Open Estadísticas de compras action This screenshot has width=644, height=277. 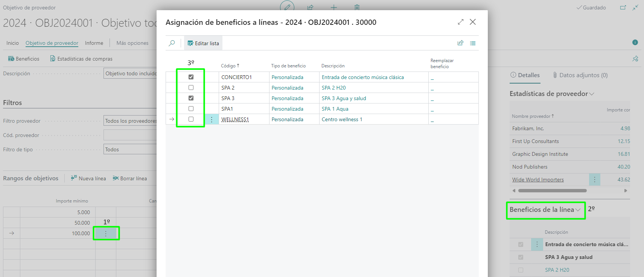click(x=81, y=59)
